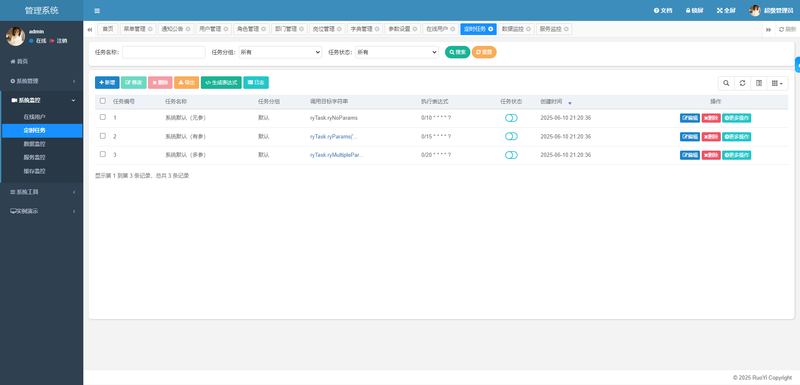Close the active 定时任务 tab
Viewport: 800px width, 385px height.
[x=490, y=29]
